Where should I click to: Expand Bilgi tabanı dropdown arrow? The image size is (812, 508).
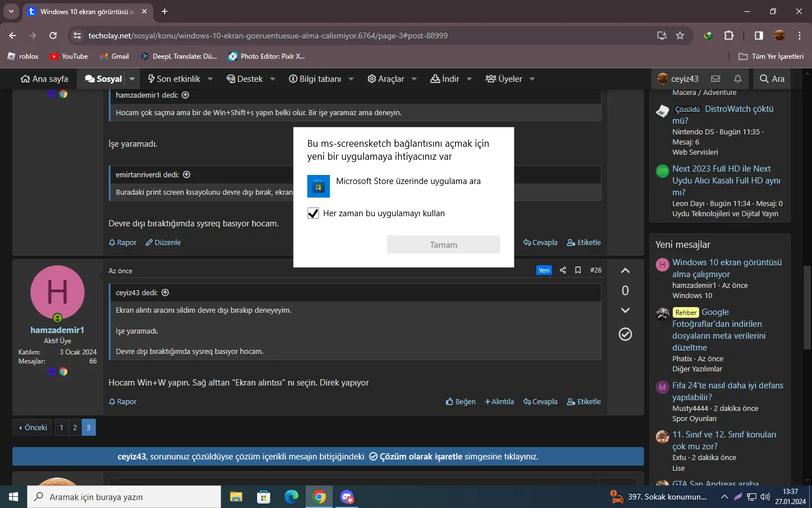[x=351, y=79]
